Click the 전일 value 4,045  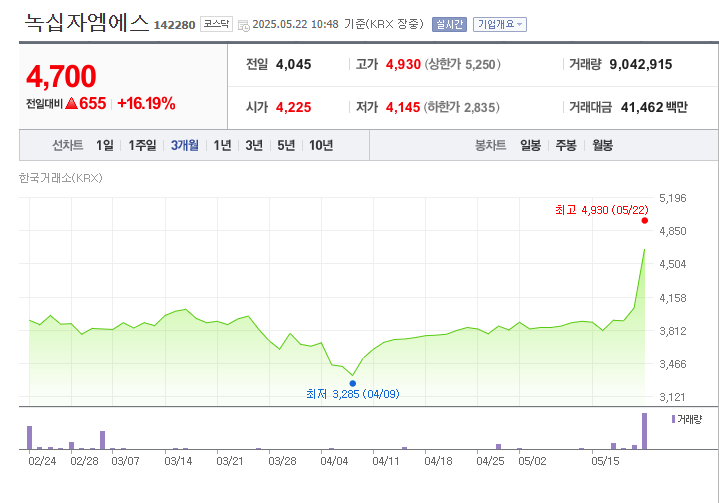click(293, 64)
